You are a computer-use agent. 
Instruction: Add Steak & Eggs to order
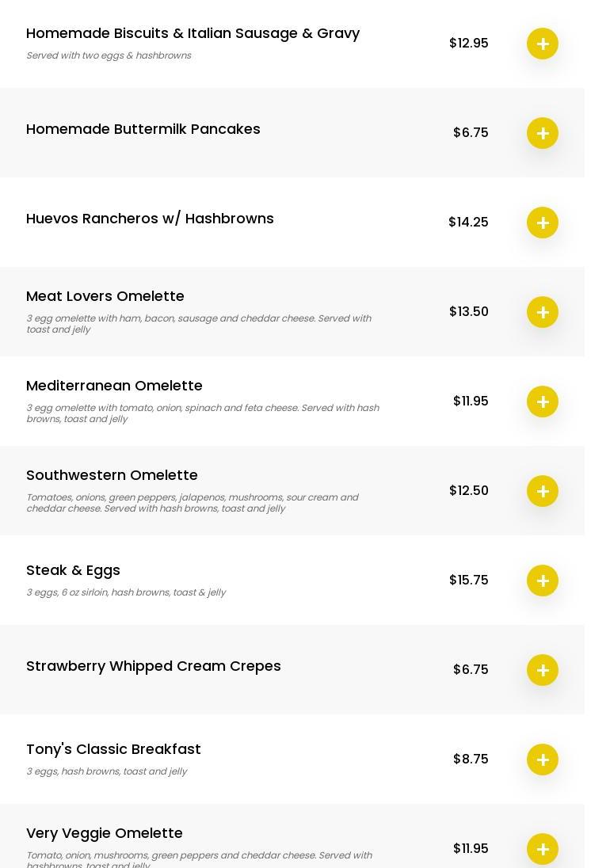pos(543,581)
